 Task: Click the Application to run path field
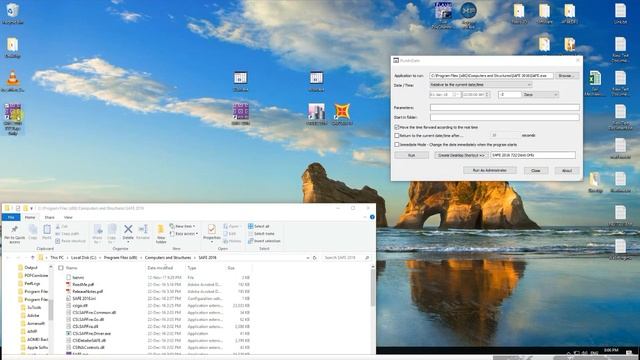491,76
